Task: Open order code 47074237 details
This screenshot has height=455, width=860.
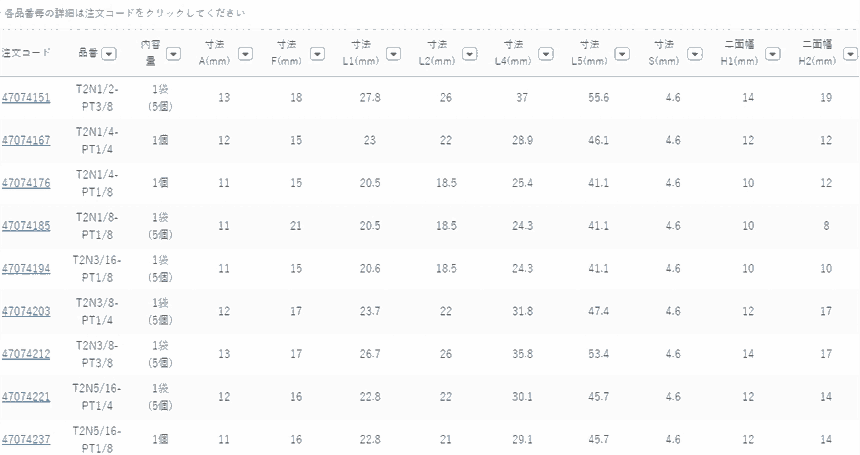Action: [x=26, y=439]
